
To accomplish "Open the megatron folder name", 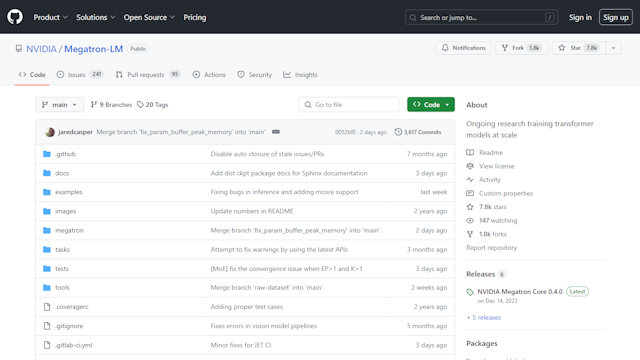I will click(x=69, y=230).
